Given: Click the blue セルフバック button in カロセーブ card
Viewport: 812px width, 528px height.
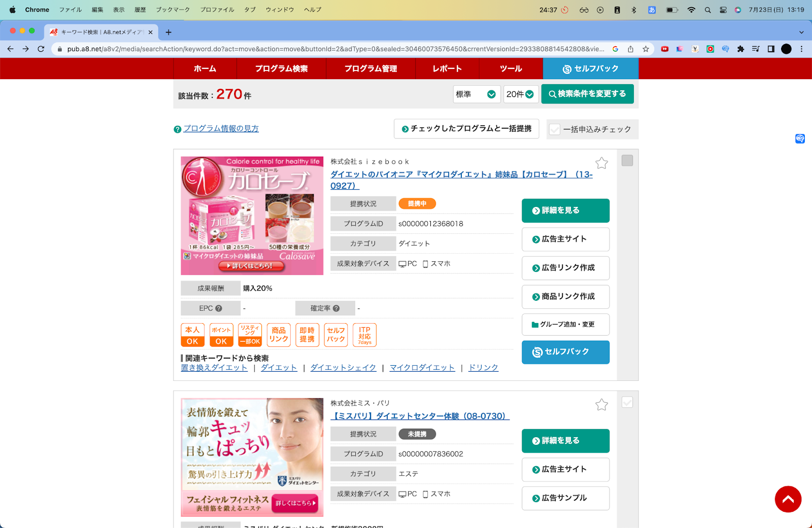Looking at the screenshot, I should click(x=565, y=352).
